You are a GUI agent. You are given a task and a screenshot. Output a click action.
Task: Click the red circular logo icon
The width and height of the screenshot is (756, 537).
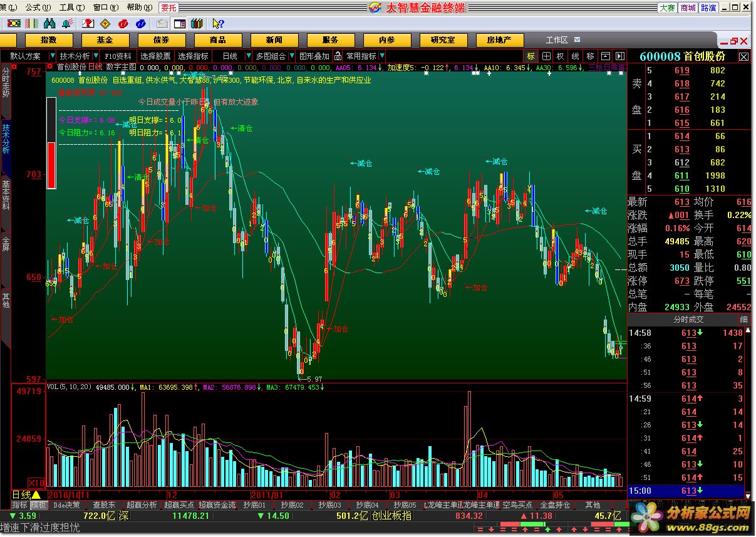tap(123, 24)
